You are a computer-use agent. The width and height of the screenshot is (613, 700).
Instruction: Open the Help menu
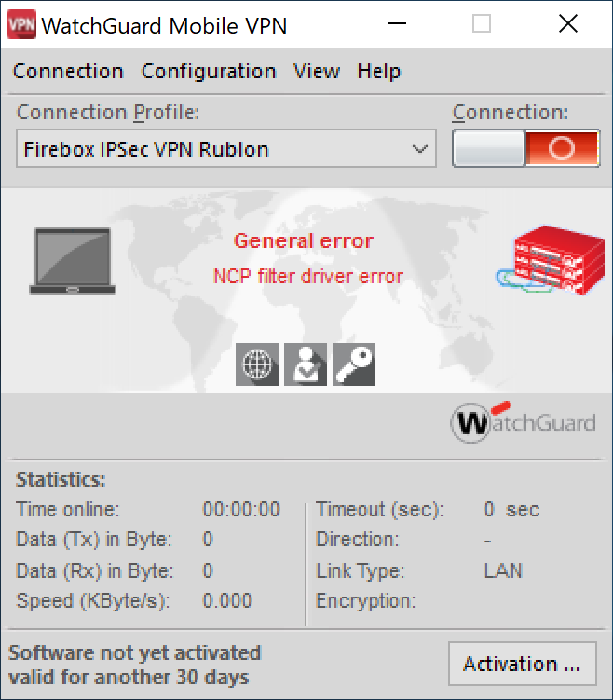click(379, 72)
